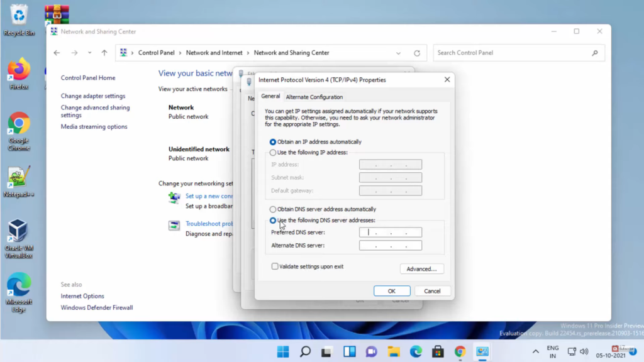
Task: Show hidden icons in system tray
Action: coord(535,351)
